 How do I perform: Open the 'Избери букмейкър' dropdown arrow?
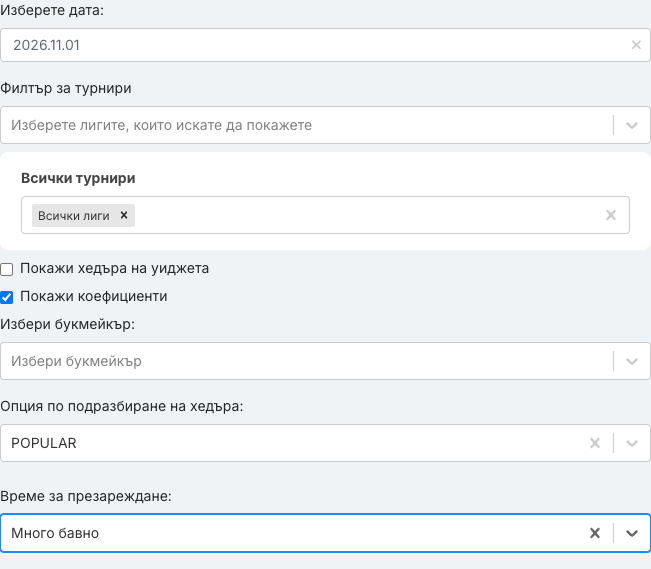click(631, 361)
